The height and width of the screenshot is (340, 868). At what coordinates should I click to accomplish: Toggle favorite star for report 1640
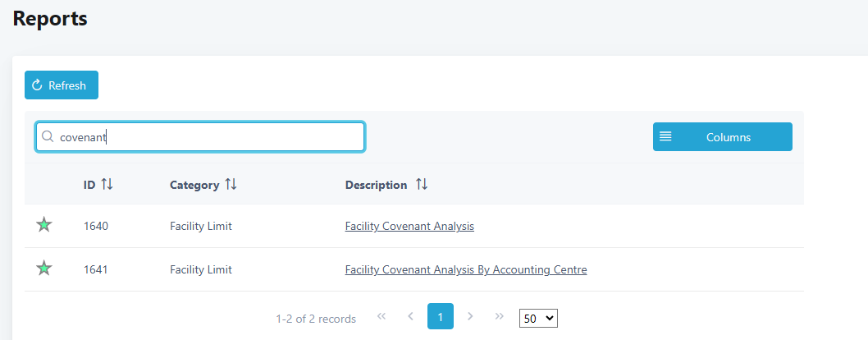[44, 225]
